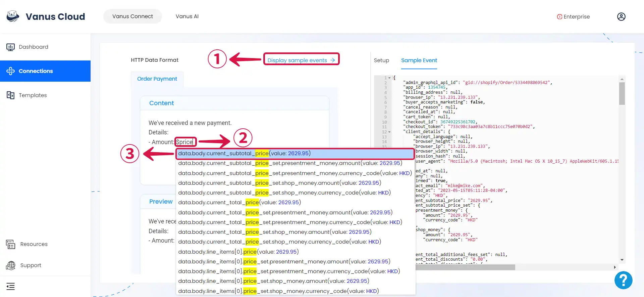This screenshot has height=297, width=644.
Task: Choose current_total_price_set.shop_money.amount suggestion
Action: (295, 232)
